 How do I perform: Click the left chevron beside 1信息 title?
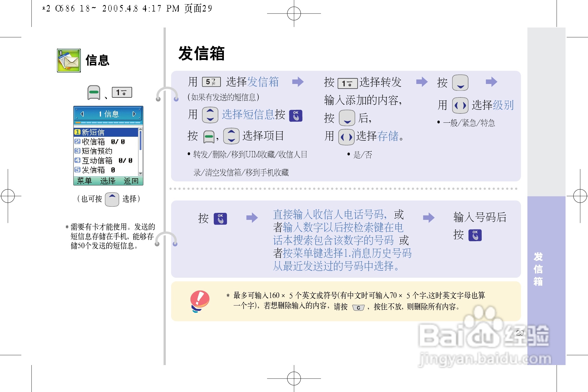82,114
